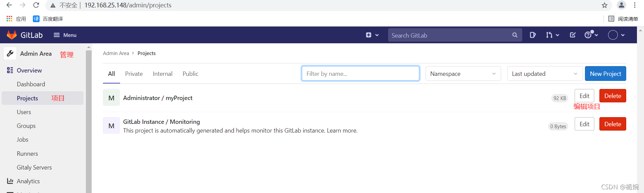This screenshot has width=644, height=193.
Task: Delete the Monitoring project
Action: [x=612, y=124]
